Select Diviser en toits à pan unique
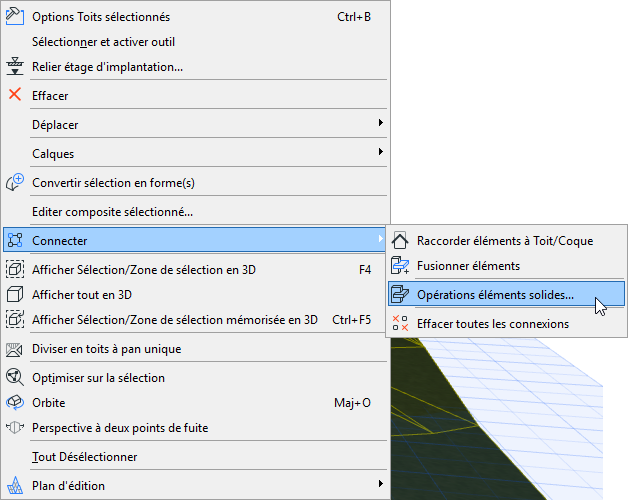Image resolution: width=628 pixels, height=500 pixels. tap(195, 349)
